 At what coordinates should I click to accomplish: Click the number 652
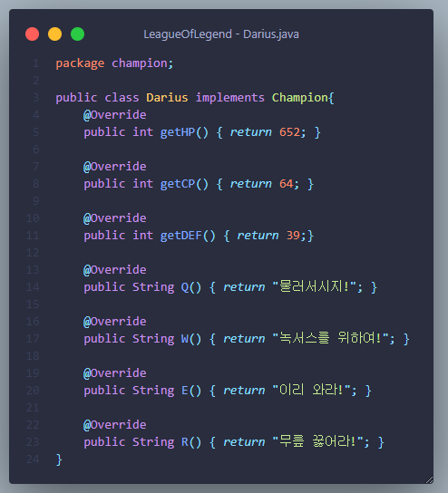pyautogui.click(x=290, y=132)
